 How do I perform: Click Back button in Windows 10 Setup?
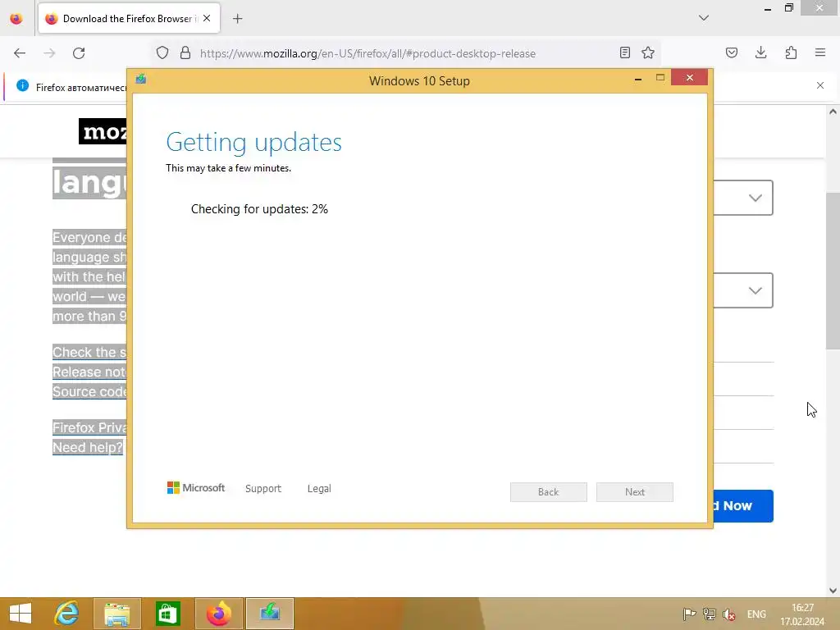549,492
